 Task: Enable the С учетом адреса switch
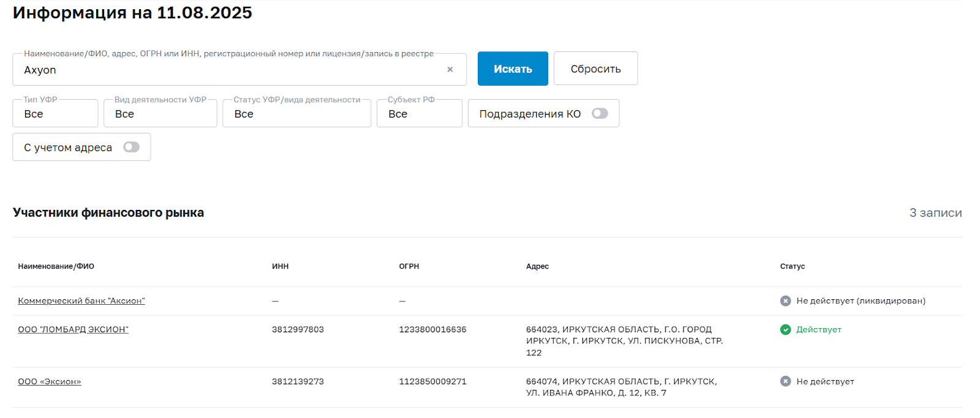coord(131,147)
